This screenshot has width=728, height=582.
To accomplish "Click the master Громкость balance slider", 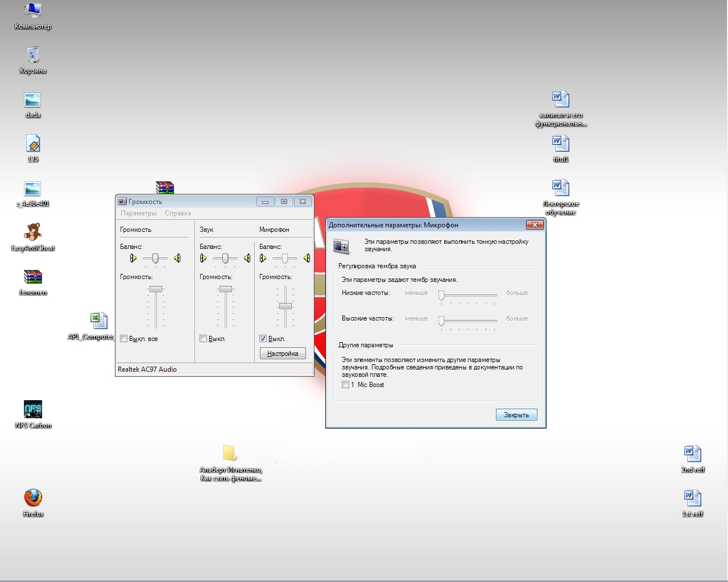I will click(155, 259).
